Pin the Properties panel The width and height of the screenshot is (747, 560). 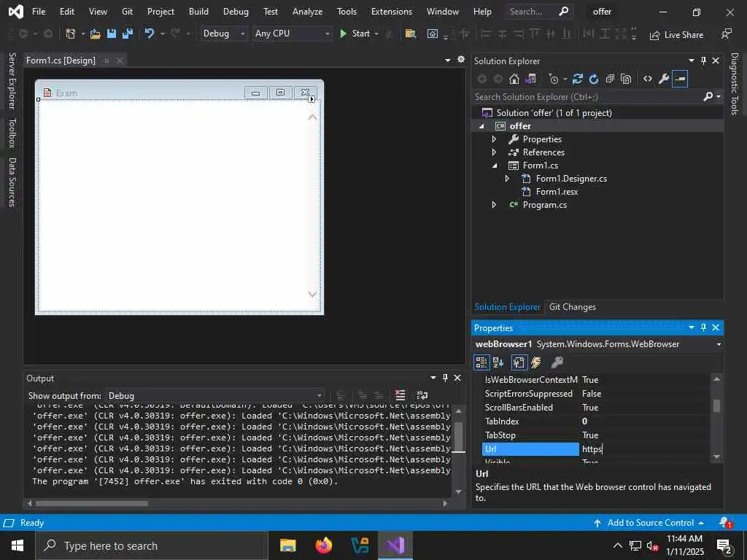[x=703, y=327]
